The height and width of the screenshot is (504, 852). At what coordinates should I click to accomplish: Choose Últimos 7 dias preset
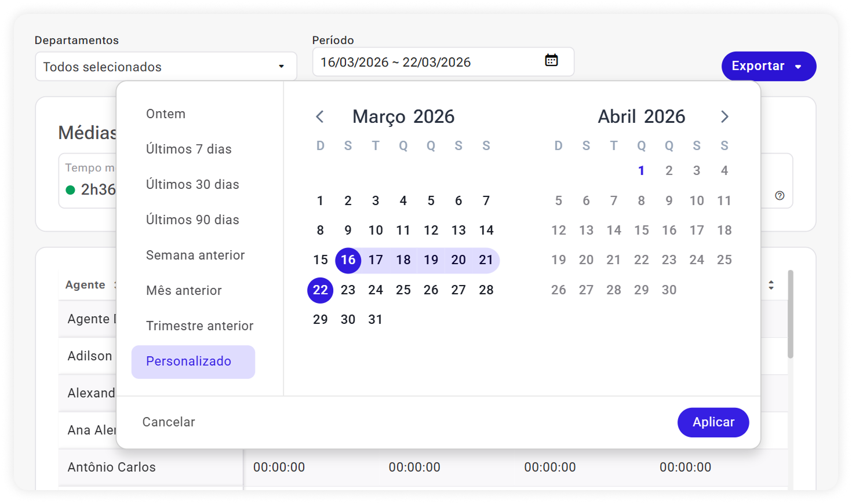pyautogui.click(x=189, y=149)
